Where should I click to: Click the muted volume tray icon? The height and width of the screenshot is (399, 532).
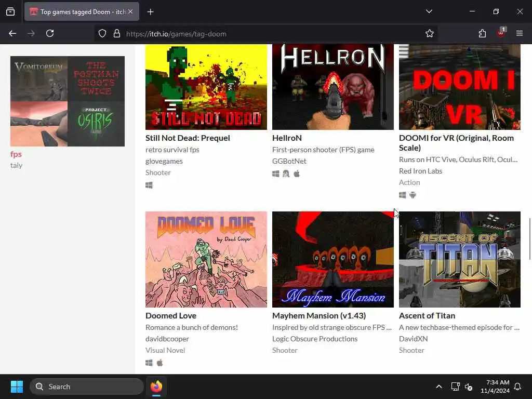coord(469,387)
